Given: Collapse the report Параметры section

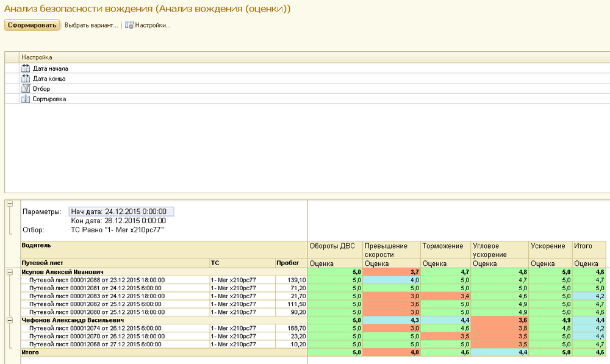Looking at the screenshot, I should 10,204.
